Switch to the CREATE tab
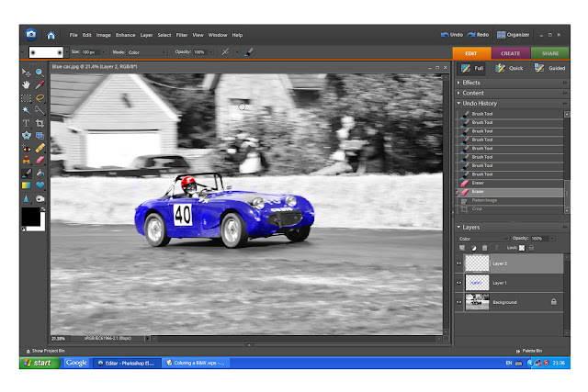588x392 pixels. pos(510,53)
